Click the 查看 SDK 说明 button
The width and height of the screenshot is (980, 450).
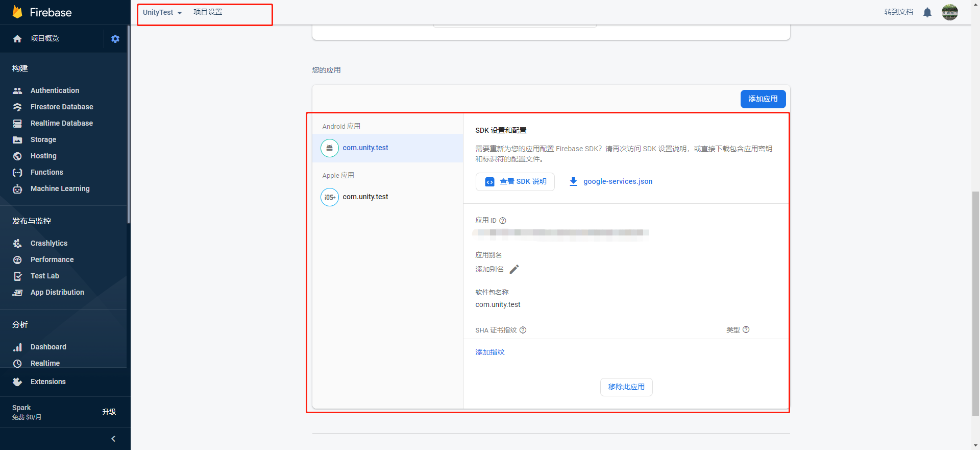tap(515, 182)
